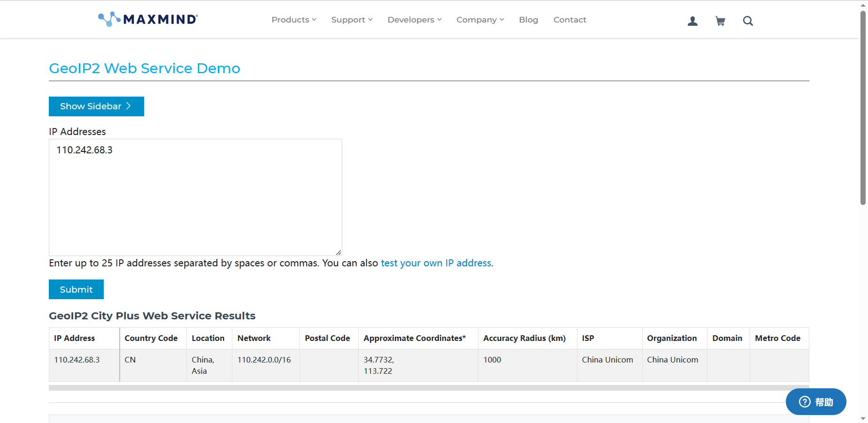Expand the Company menu
This screenshot has width=868, height=423.
[480, 20]
